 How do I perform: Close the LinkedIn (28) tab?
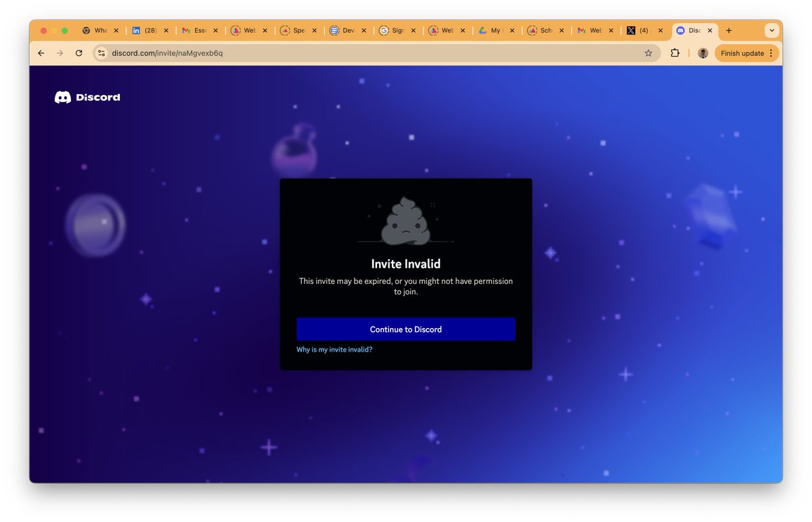(166, 30)
